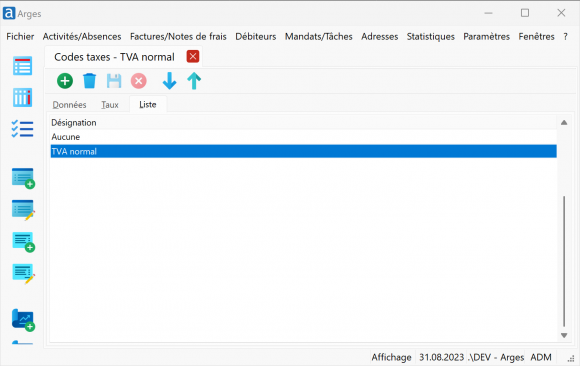Open the Débiteurs menu
The image size is (580, 366).
point(256,36)
